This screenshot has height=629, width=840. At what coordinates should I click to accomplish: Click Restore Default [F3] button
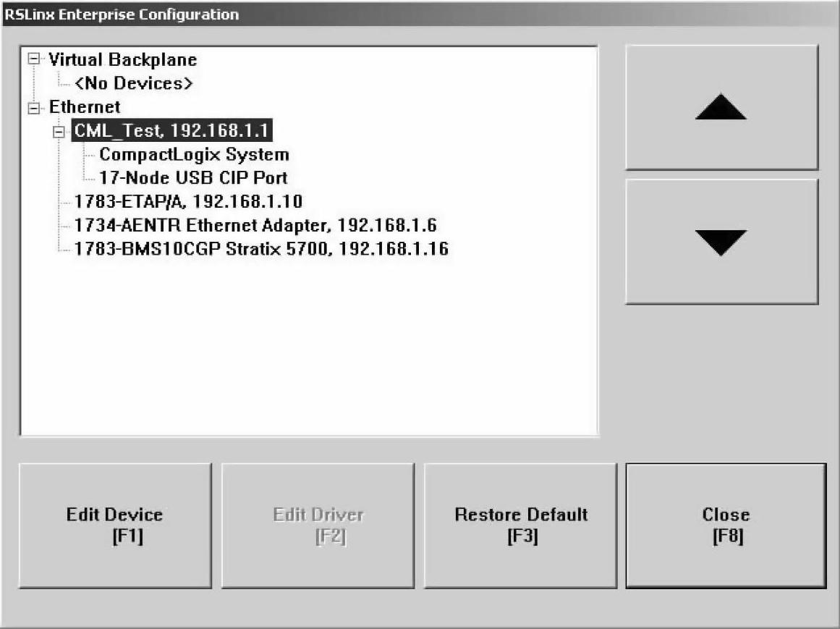[521, 525]
